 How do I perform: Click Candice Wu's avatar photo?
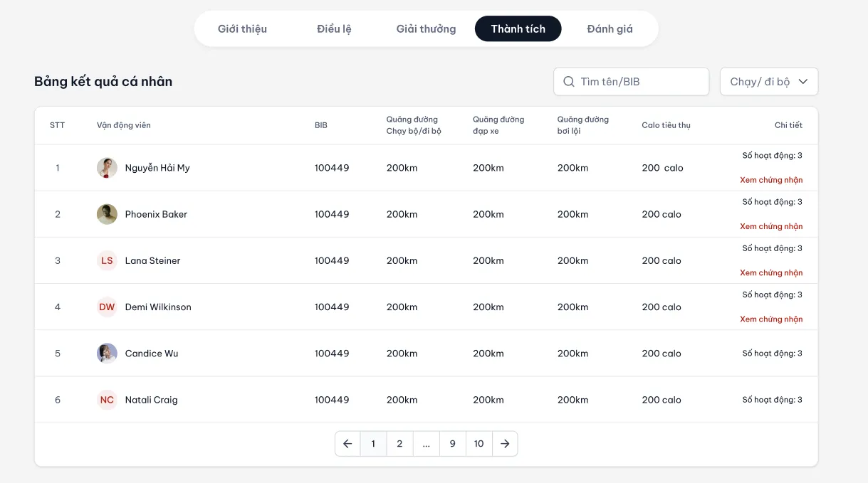coord(107,354)
